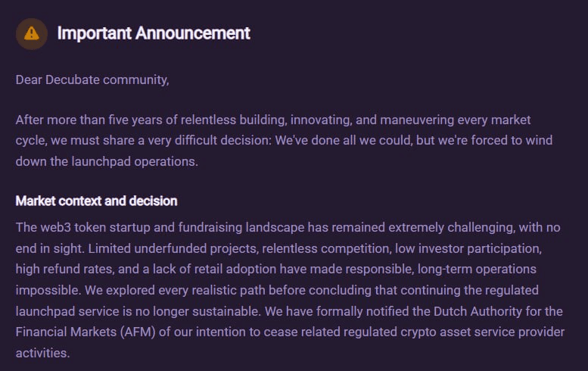The image size is (588, 371).
Task: Click the orange warning triangle icon
Action: pos(31,33)
